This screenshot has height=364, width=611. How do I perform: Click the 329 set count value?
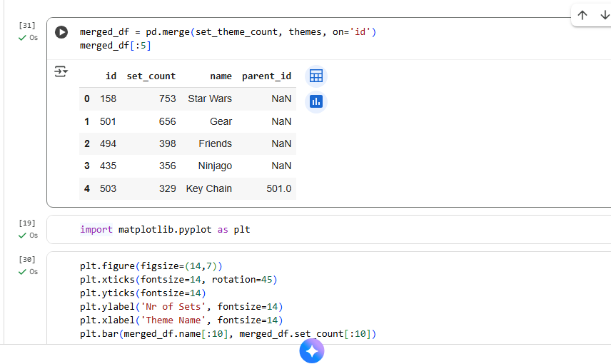168,188
